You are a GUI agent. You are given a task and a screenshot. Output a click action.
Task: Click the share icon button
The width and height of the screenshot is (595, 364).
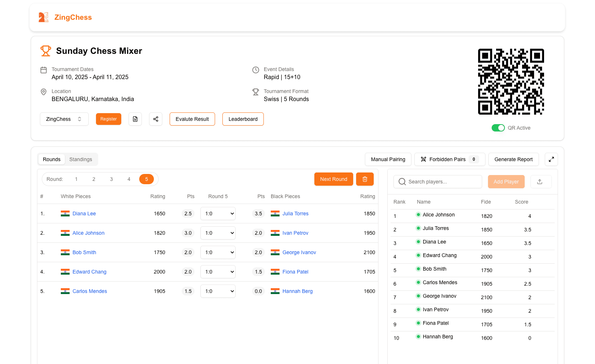[x=156, y=119]
